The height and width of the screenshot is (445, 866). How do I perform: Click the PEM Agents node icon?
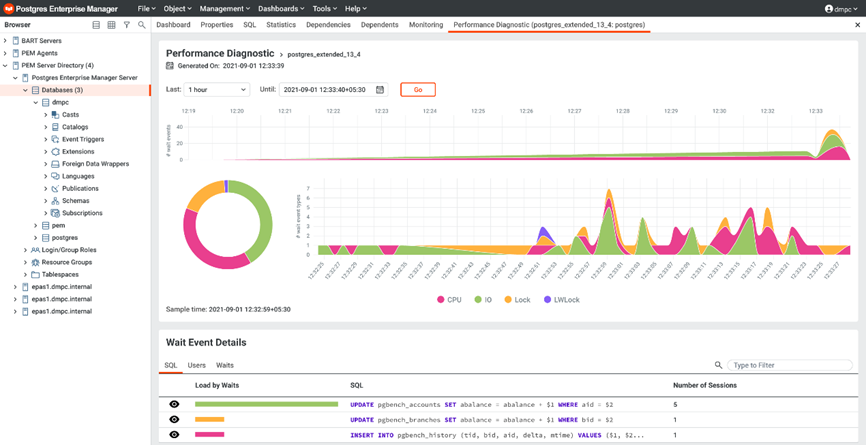tap(15, 53)
